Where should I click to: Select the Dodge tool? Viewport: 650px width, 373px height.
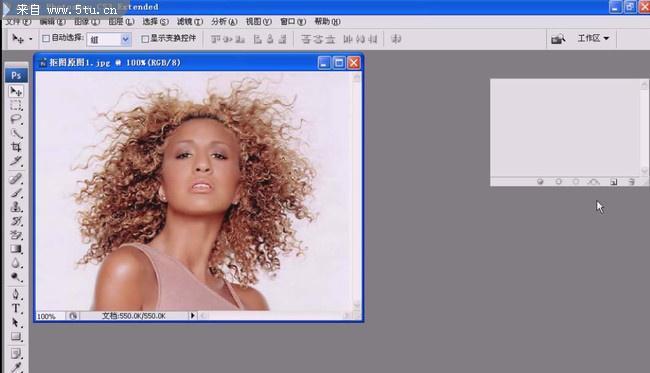pos(16,277)
